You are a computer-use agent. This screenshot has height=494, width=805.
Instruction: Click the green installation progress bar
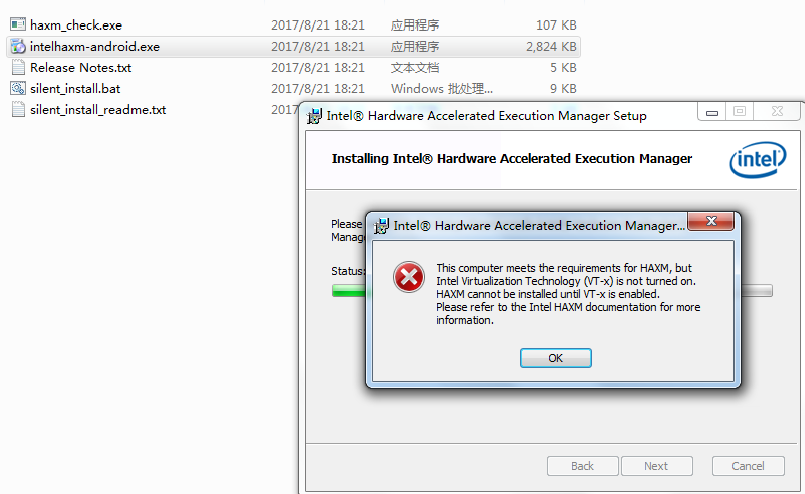349,291
